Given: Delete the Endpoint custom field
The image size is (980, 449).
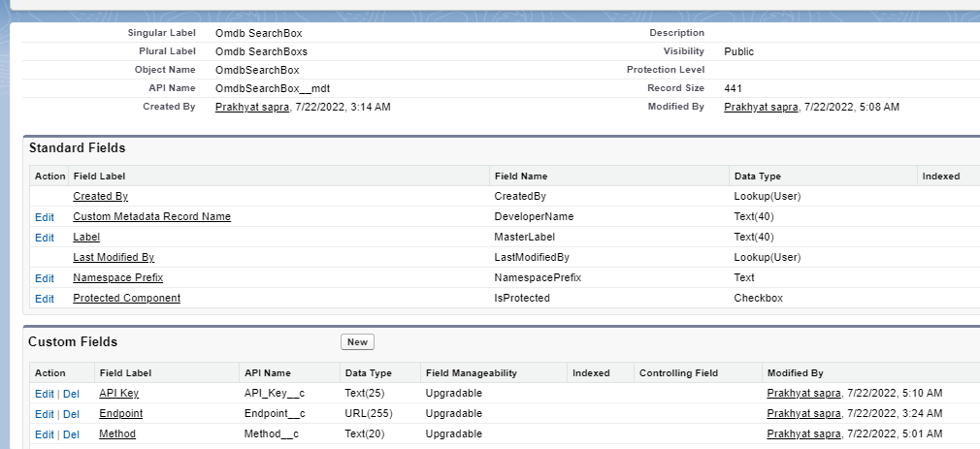Looking at the screenshot, I should (x=72, y=414).
